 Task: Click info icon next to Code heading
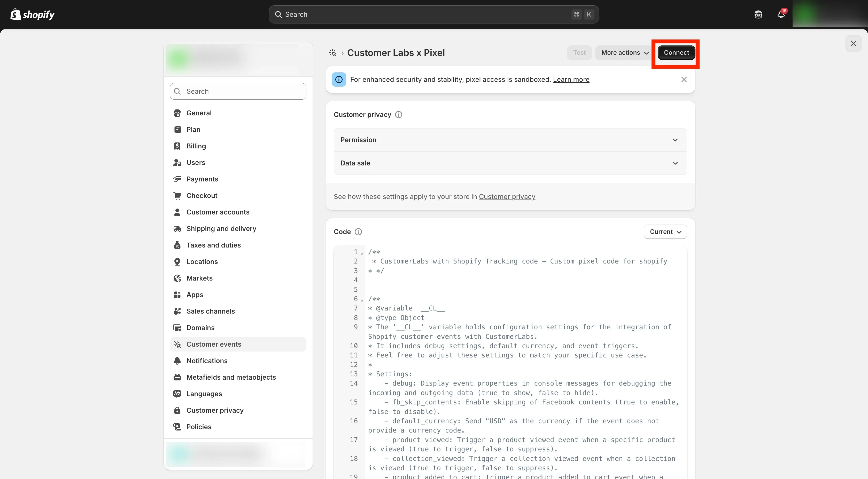point(358,232)
